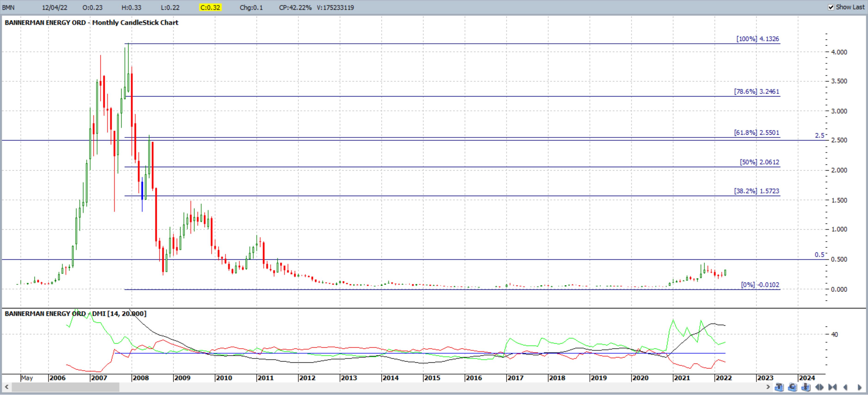Click the C chart icon in bottom toolbar
This screenshot has height=395, width=868.
point(793,387)
